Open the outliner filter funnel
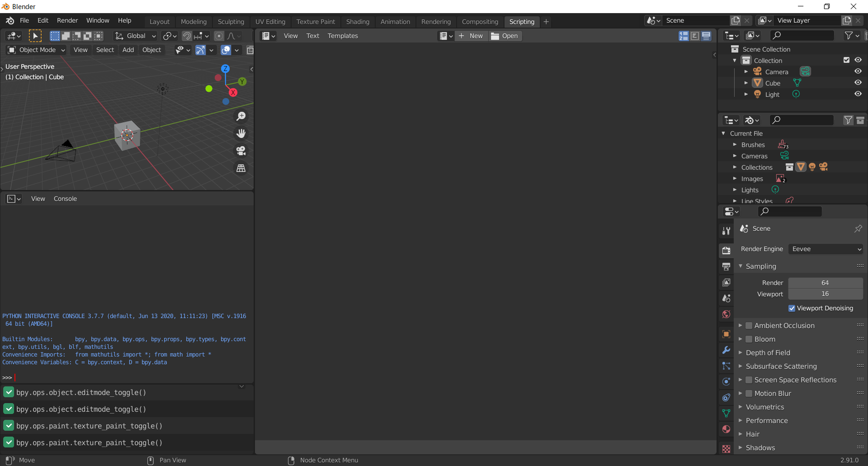This screenshot has width=868, height=466. tap(848, 35)
